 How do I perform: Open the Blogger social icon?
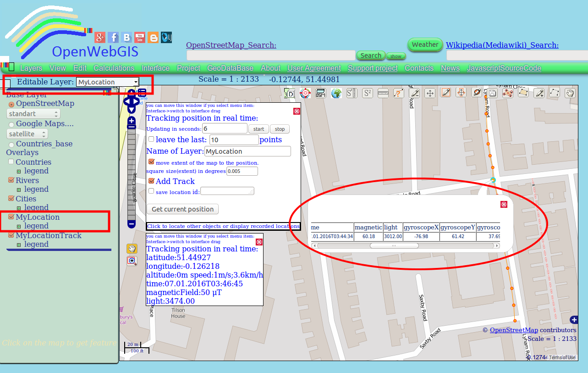point(153,38)
